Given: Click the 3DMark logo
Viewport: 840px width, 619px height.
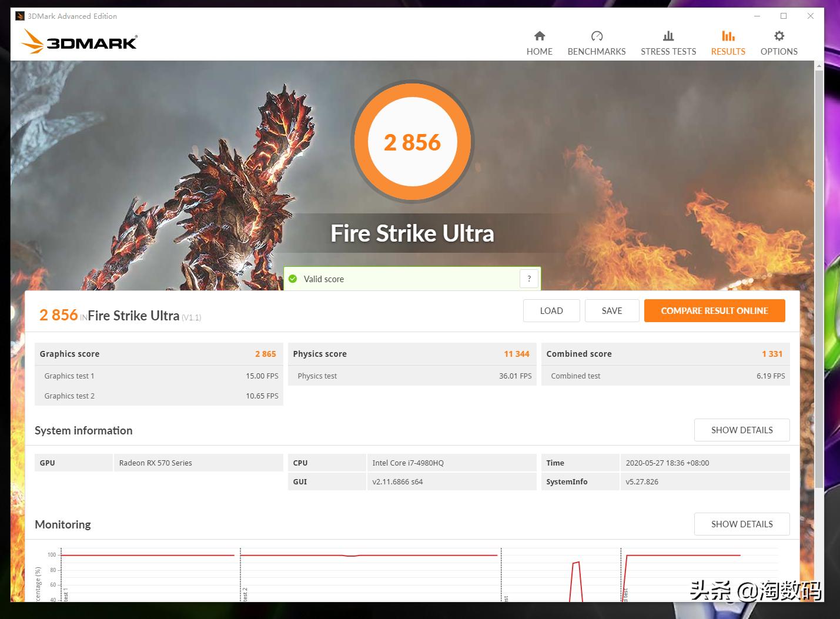Looking at the screenshot, I should pyautogui.click(x=79, y=41).
